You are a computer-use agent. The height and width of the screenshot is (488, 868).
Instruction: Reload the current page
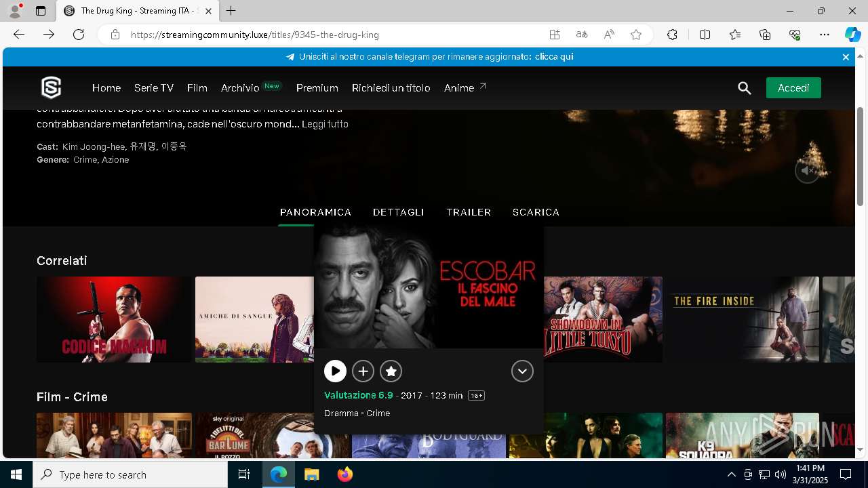pos(79,35)
